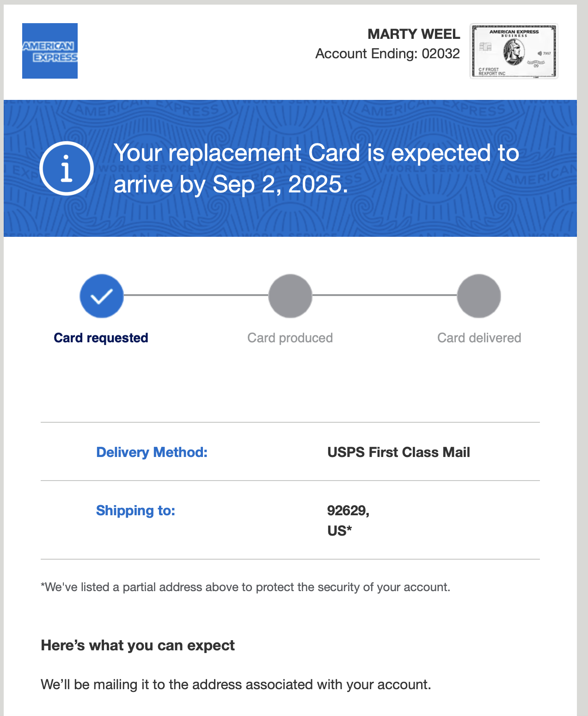This screenshot has width=588, height=716.
Task: Click the American Express logo
Action: [x=50, y=51]
